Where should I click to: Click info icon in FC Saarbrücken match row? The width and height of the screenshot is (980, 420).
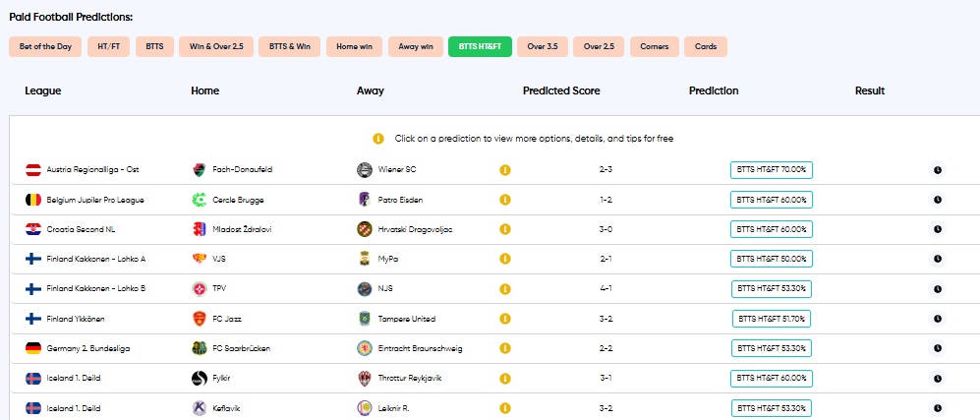tap(505, 349)
